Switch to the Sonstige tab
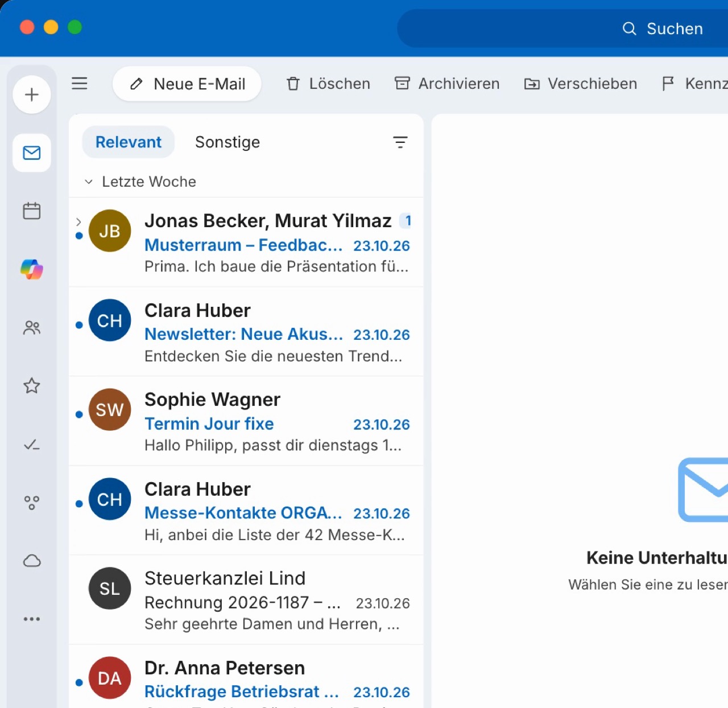 tap(227, 142)
